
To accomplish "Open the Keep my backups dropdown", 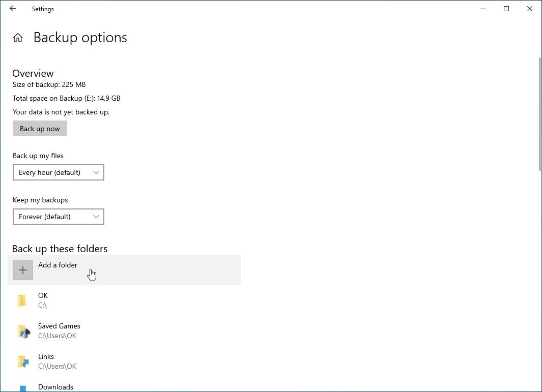I will coord(58,217).
